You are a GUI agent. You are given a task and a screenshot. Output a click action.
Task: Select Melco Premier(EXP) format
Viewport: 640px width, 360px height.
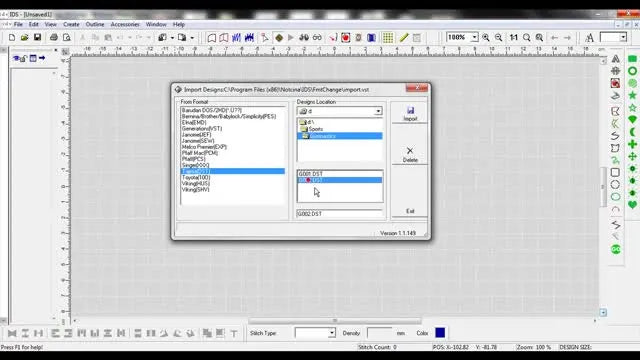[x=204, y=147]
